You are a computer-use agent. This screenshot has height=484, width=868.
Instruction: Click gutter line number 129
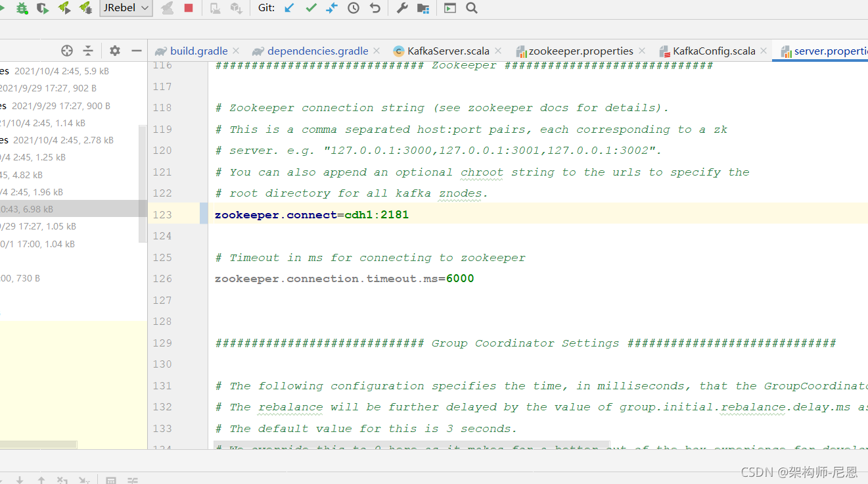[162, 343]
